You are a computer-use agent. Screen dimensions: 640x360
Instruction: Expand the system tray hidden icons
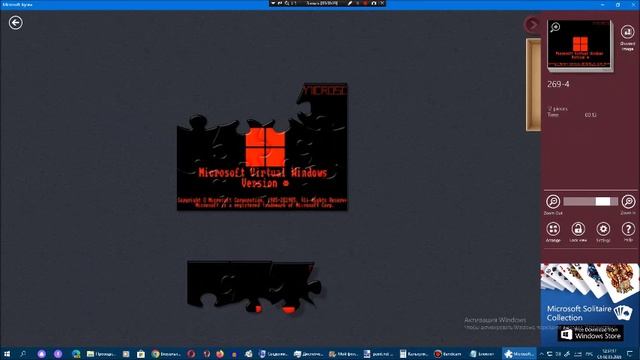(542, 354)
